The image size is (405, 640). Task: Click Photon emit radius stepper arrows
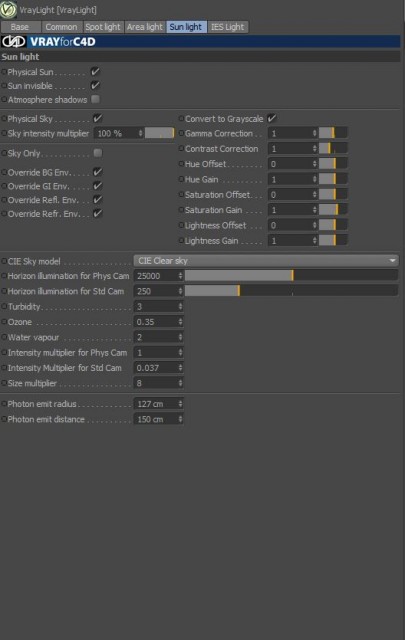click(180, 404)
